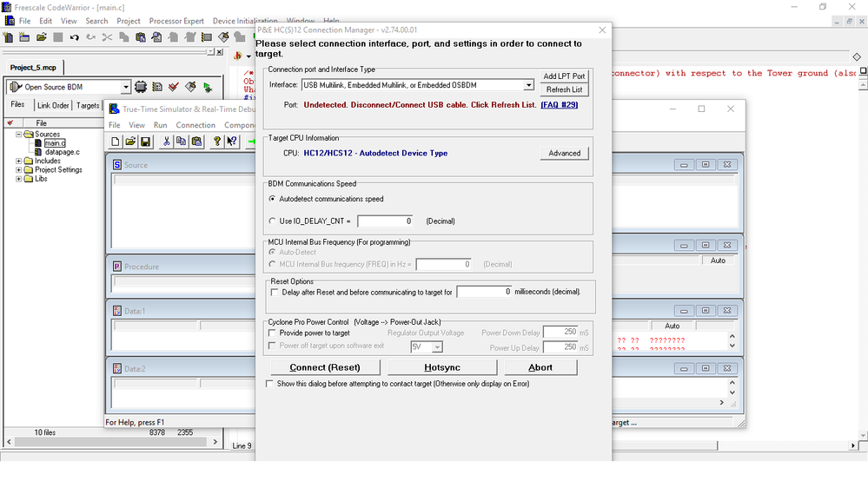The height and width of the screenshot is (488, 868).
Task: Click the Make icon in project panel
Action: pyautogui.click(x=190, y=87)
